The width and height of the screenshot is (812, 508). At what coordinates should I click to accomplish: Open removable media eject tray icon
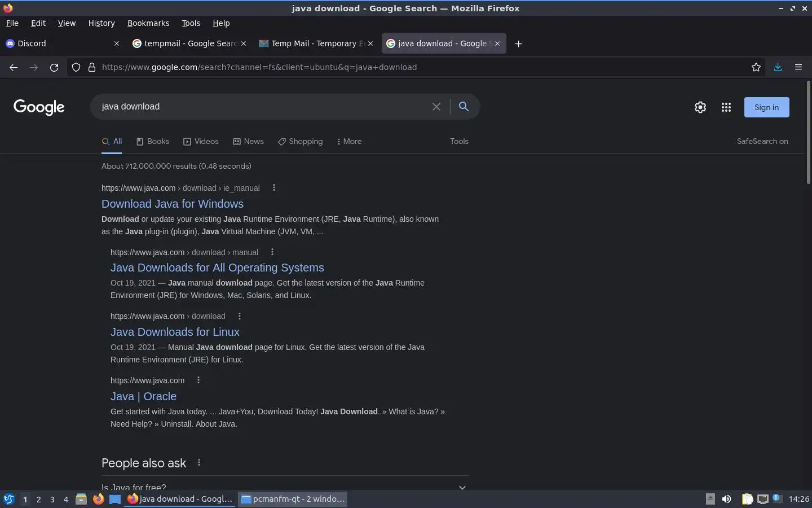pyautogui.click(x=710, y=499)
